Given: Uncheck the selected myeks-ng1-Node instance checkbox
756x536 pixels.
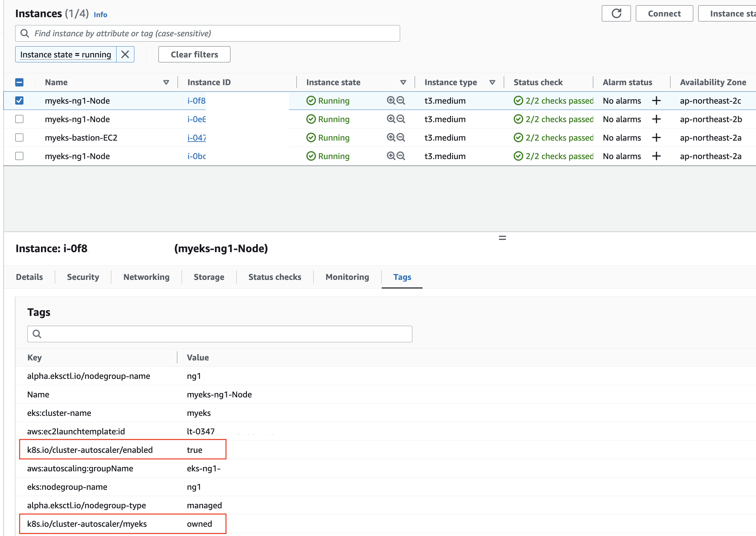Looking at the screenshot, I should click(19, 101).
